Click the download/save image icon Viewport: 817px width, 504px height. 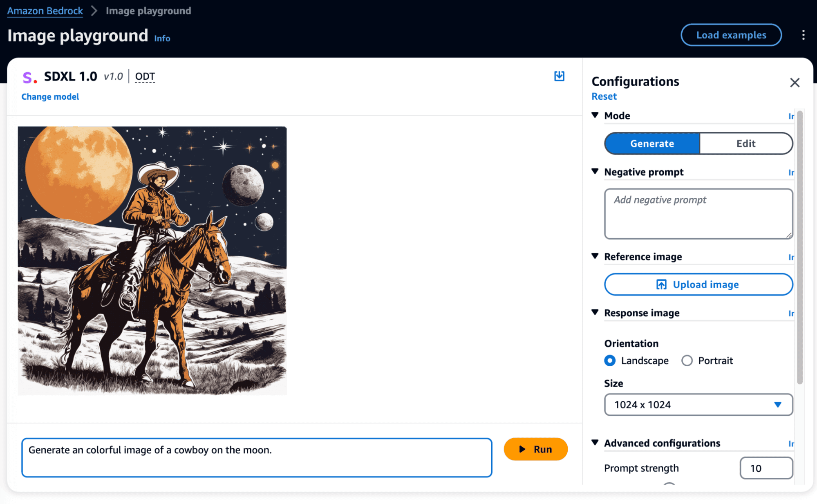point(559,76)
